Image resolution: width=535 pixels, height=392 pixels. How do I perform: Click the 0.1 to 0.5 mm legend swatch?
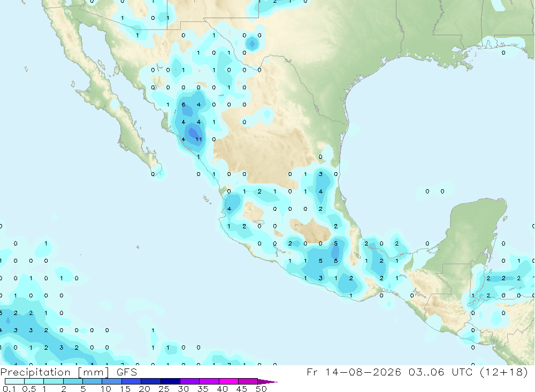(14, 381)
